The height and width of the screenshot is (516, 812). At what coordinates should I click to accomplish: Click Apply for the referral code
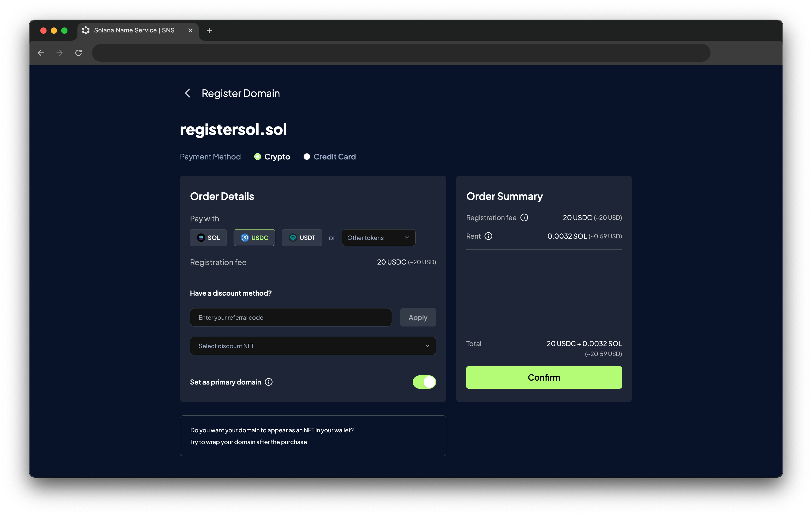point(418,318)
